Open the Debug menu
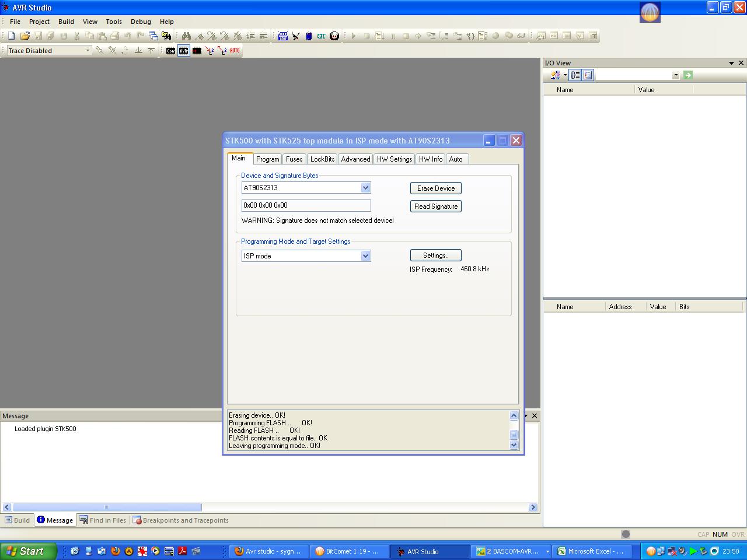 click(141, 22)
